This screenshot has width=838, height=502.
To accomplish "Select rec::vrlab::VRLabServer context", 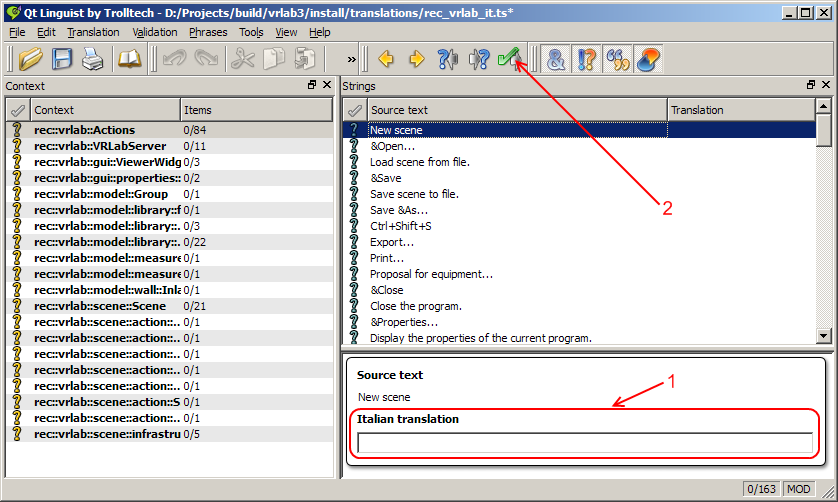I will (x=169, y=146).
